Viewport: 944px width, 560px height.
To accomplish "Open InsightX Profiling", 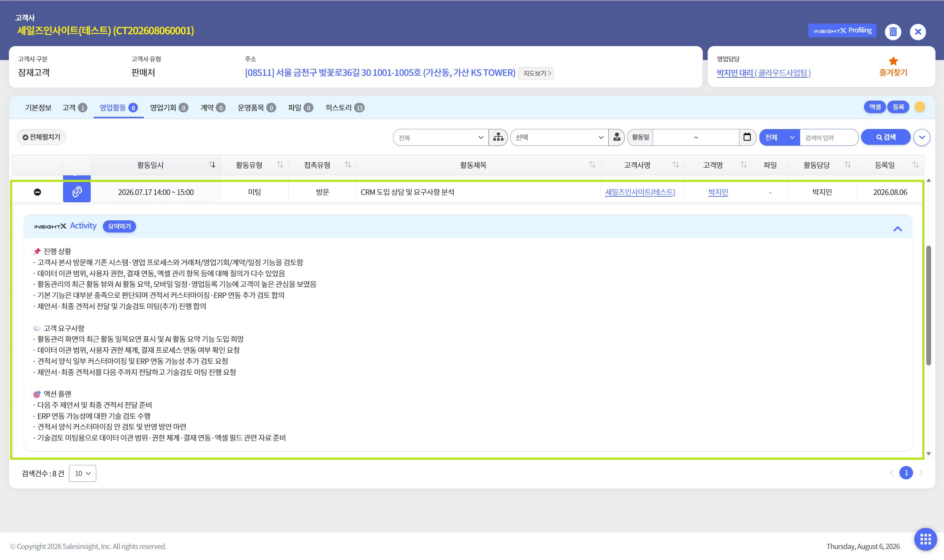I will point(842,31).
